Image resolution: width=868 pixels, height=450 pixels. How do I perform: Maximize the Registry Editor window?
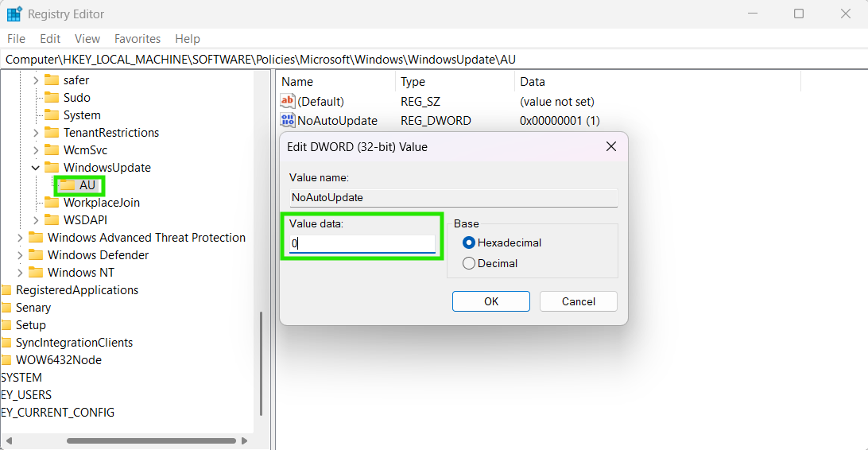(x=799, y=14)
